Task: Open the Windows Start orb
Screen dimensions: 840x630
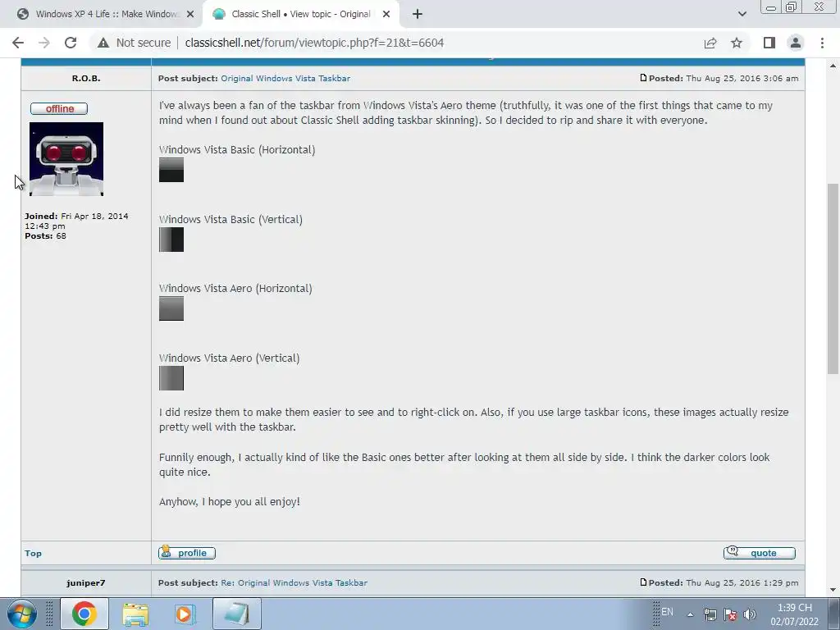Action: (x=22, y=614)
